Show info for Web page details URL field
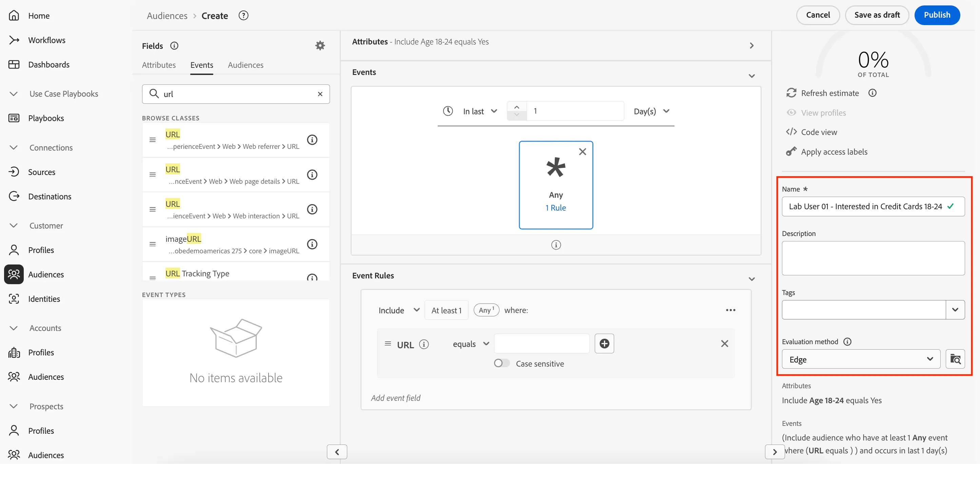Viewport: 980px width, 491px height. (x=312, y=175)
